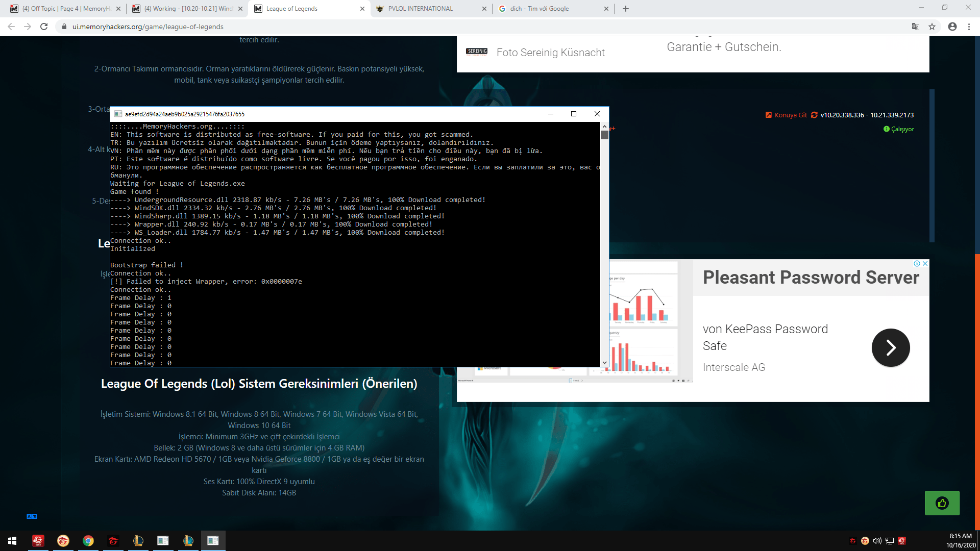
Task: Open the Foto Sereinig Küsnacht ad
Action: (x=550, y=53)
